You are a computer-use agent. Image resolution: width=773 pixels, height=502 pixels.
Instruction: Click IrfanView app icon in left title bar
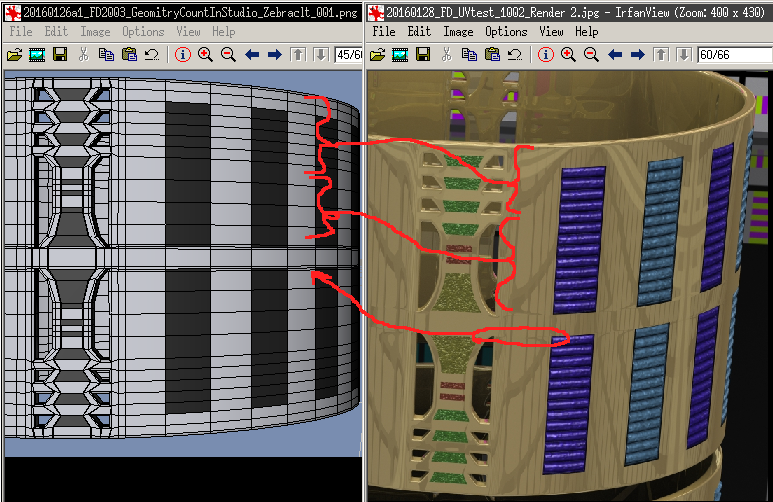(x=13, y=13)
